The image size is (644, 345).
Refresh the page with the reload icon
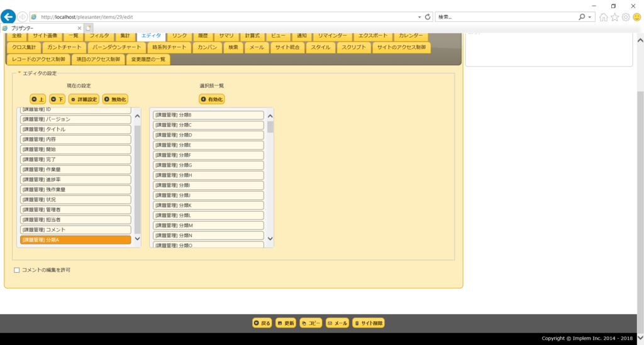pyautogui.click(x=428, y=17)
